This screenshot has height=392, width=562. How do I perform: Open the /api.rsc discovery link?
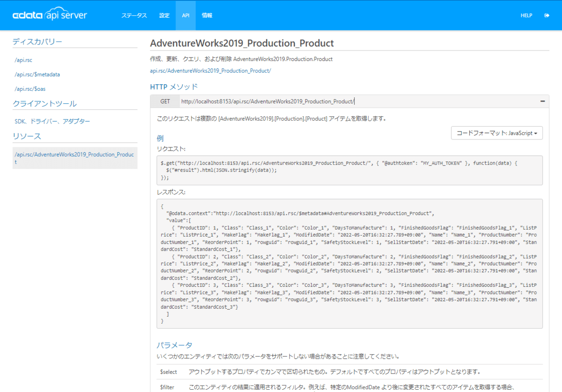23,60
